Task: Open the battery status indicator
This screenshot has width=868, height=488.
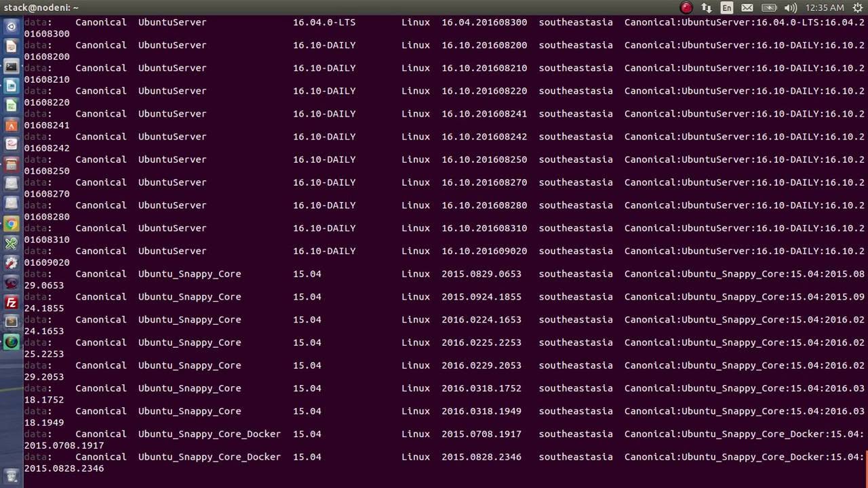Action: coord(769,7)
